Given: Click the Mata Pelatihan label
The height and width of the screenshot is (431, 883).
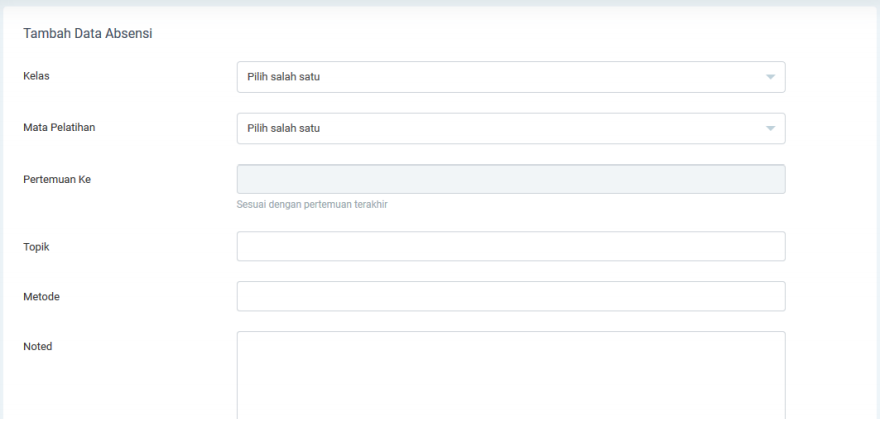Looking at the screenshot, I should click(59, 127).
